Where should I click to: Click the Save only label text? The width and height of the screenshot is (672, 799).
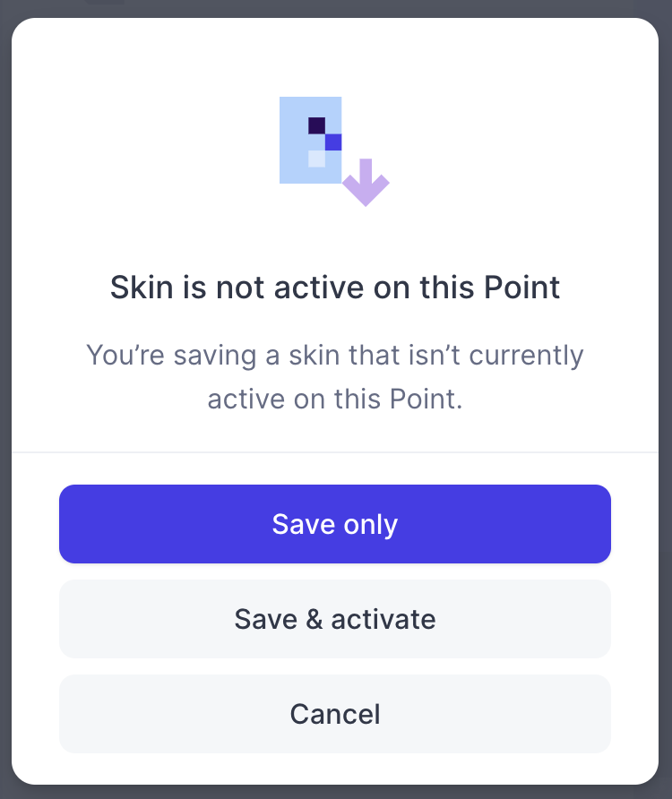pos(334,524)
